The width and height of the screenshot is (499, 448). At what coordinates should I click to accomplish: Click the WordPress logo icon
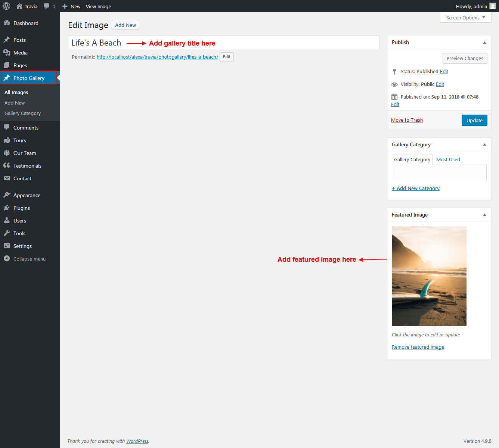click(x=6, y=6)
